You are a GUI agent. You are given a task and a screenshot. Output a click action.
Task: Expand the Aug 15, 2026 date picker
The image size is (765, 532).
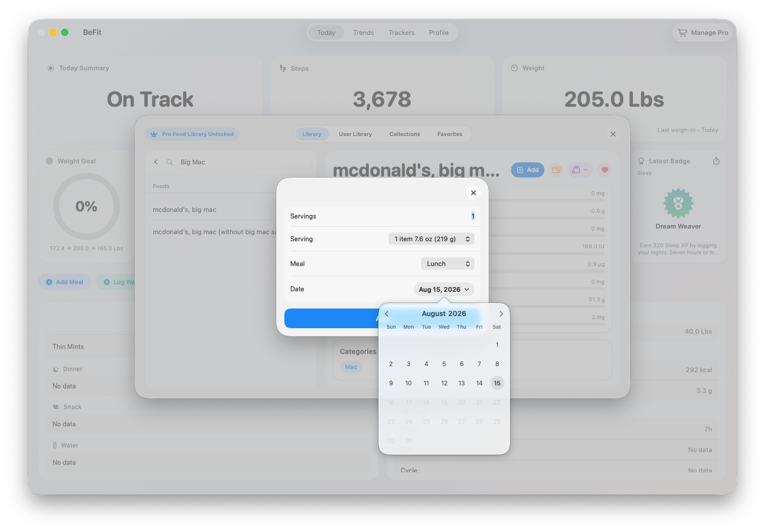444,289
